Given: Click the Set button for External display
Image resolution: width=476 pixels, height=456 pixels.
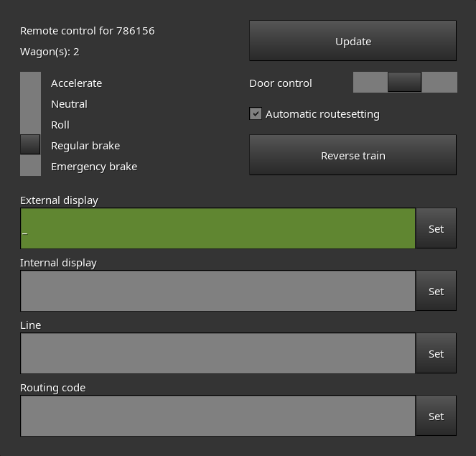Looking at the screenshot, I should pos(436,229).
